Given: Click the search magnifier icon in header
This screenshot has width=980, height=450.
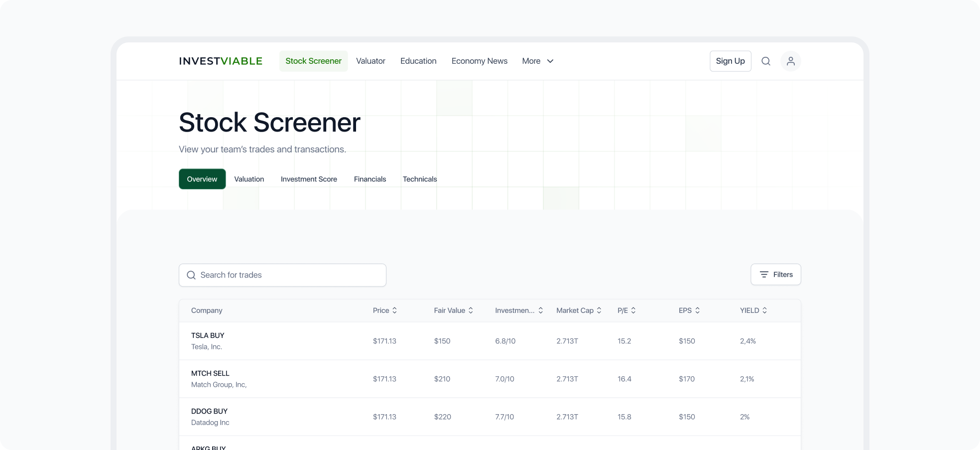Looking at the screenshot, I should click(x=766, y=61).
